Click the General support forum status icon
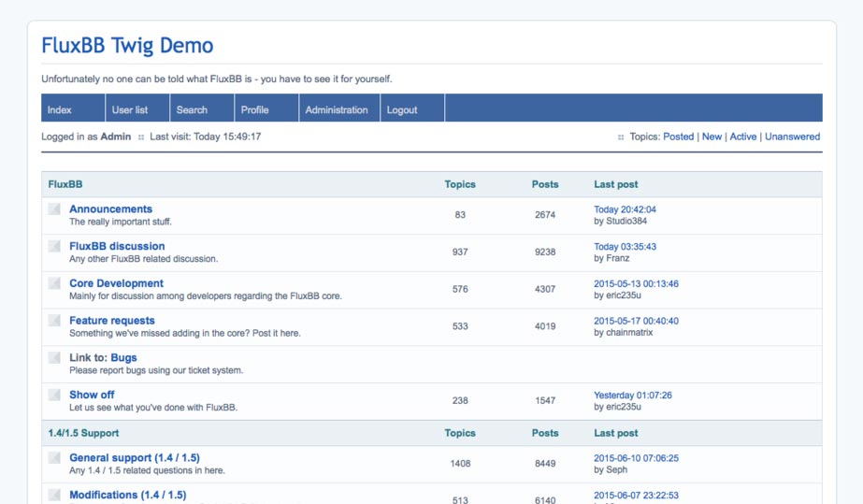The height and width of the screenshot is (504, 863). click(54, 458)
